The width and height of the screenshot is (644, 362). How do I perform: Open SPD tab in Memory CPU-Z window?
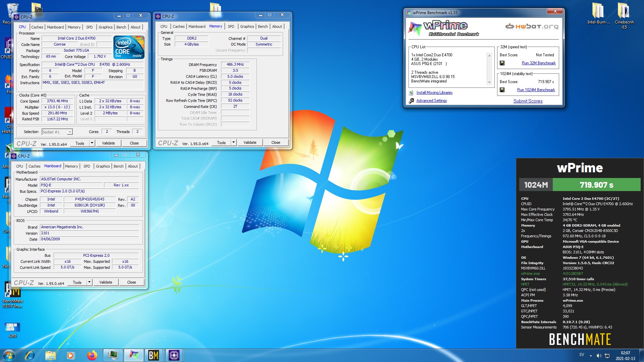(x=231, y=26)
